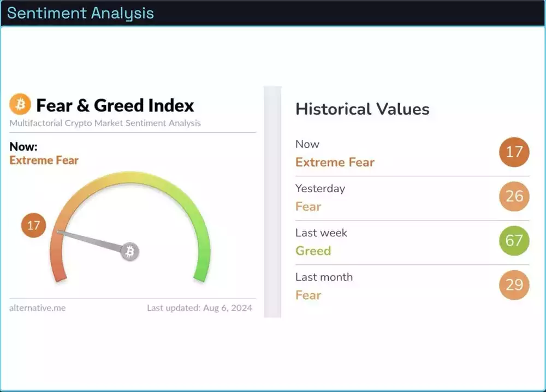Open the alternative.me link
546x392 pixels.
click(38, 308)
